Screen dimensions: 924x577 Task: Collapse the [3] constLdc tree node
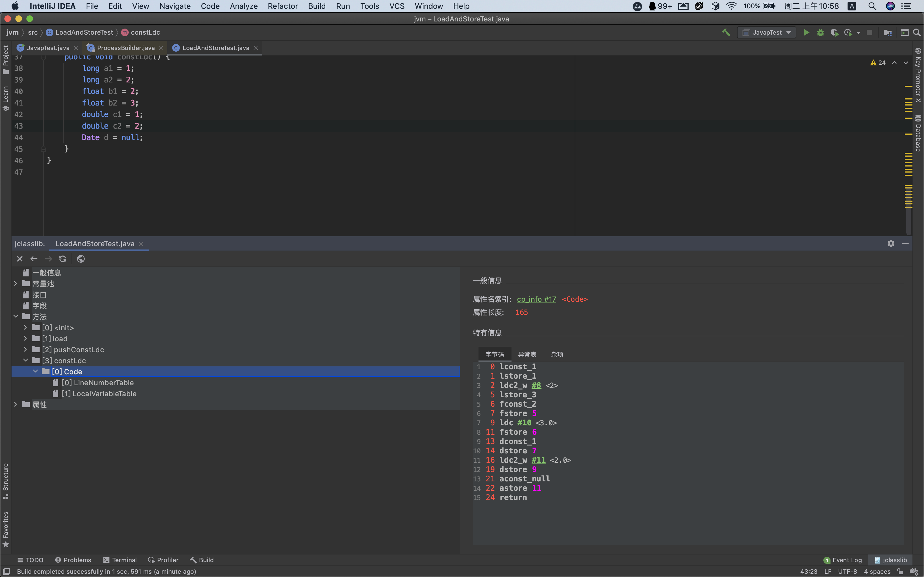26,360
